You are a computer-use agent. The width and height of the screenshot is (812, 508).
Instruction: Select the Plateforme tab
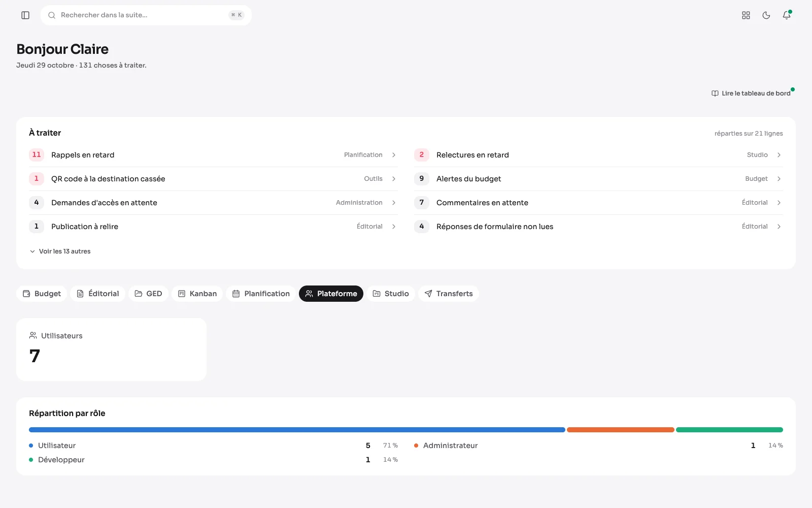331,294
